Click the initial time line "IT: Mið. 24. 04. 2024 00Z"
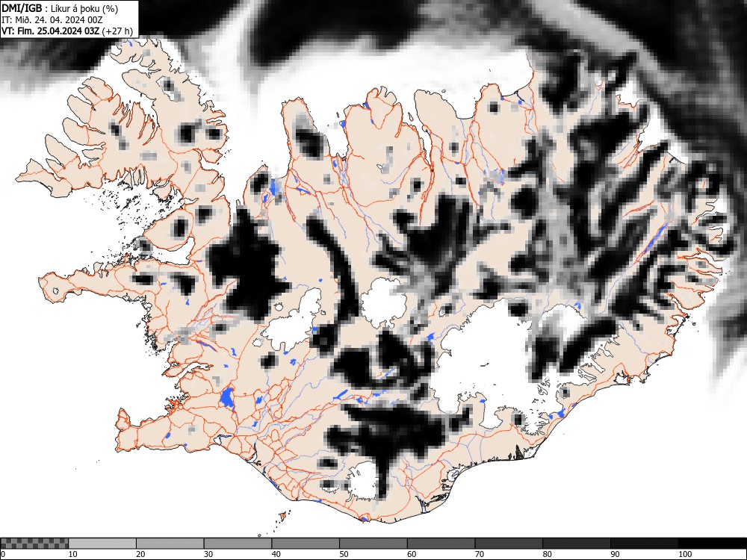 pos(52,20)
